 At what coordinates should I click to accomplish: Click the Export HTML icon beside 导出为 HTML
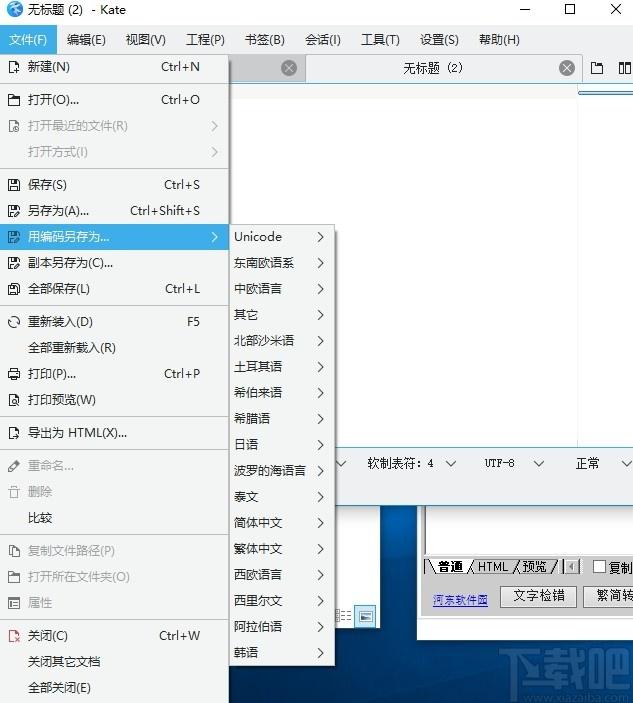(14, 433)
